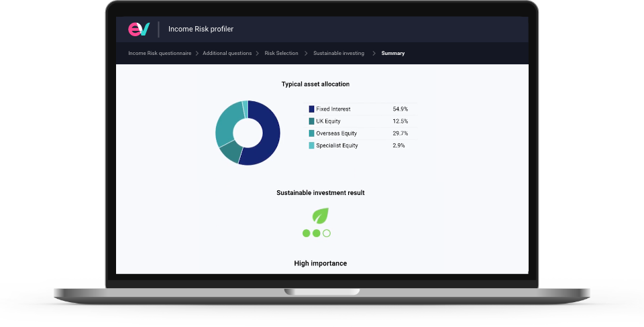Click the Fixed Interest dark blue swatch
This screenshot has width=644, height=327.
[x=311, y=109]
